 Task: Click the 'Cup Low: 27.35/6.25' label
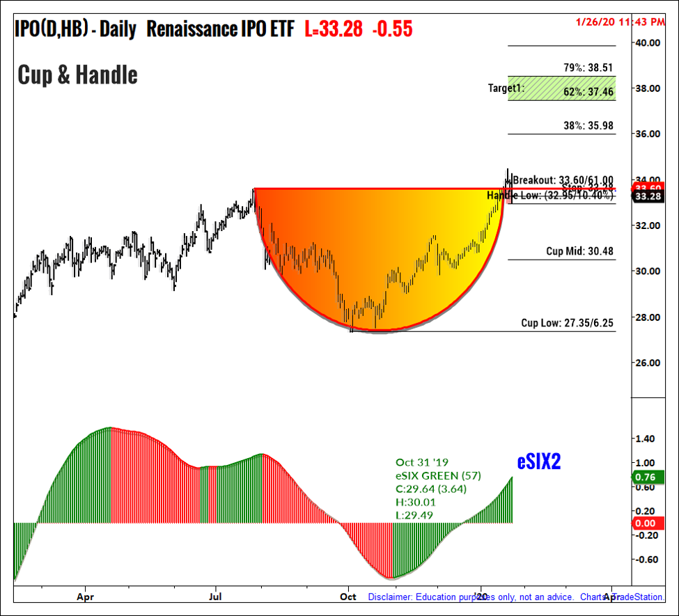[568, 323]
